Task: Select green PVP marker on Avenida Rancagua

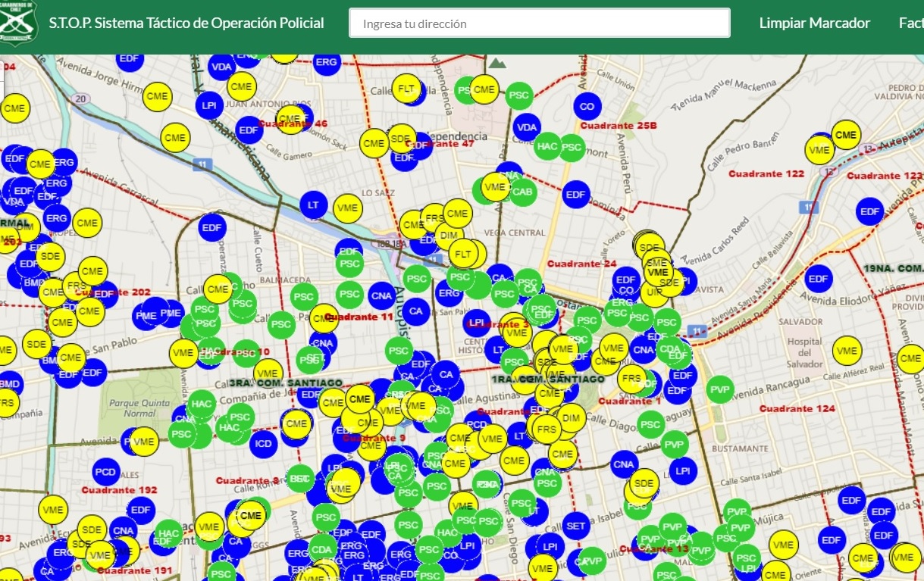Action: 720,390
